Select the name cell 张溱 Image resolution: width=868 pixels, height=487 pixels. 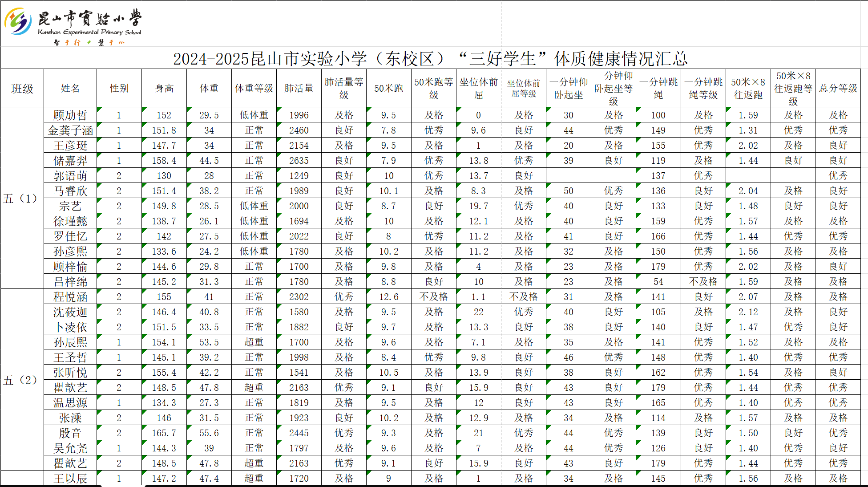point(70,418)
